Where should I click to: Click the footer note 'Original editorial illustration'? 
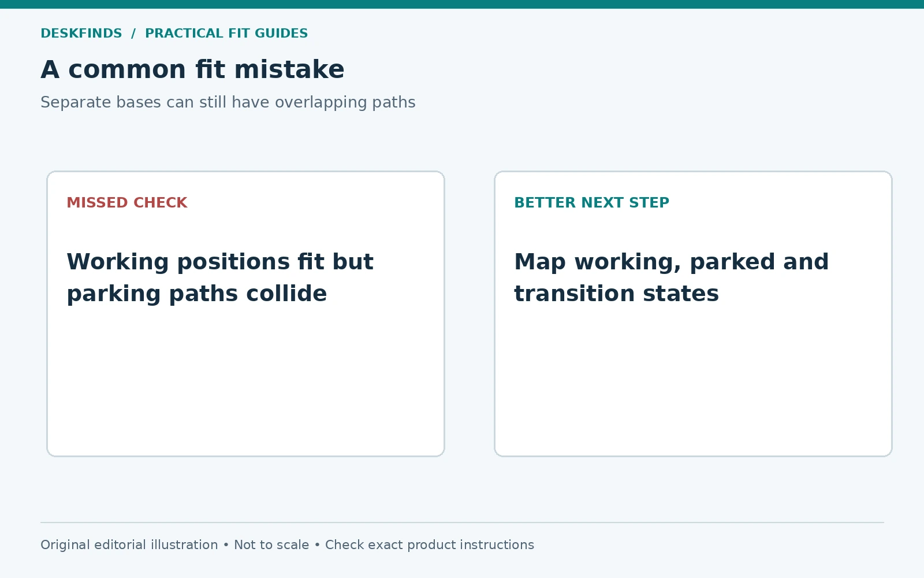(129, 545)
